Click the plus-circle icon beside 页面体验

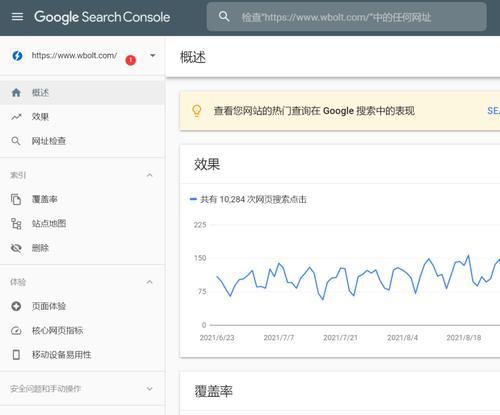(x=16, y=306)
